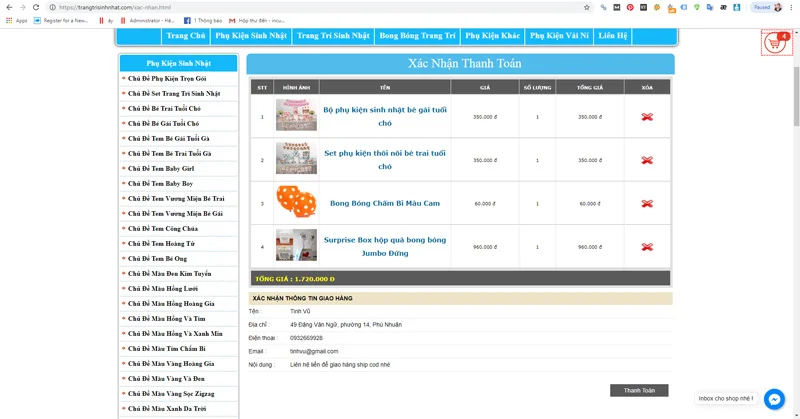
Task: Select Chủ Đề Bé Gái Tuổi Chó
Action: pyautogui.click(x=163, y=124)
